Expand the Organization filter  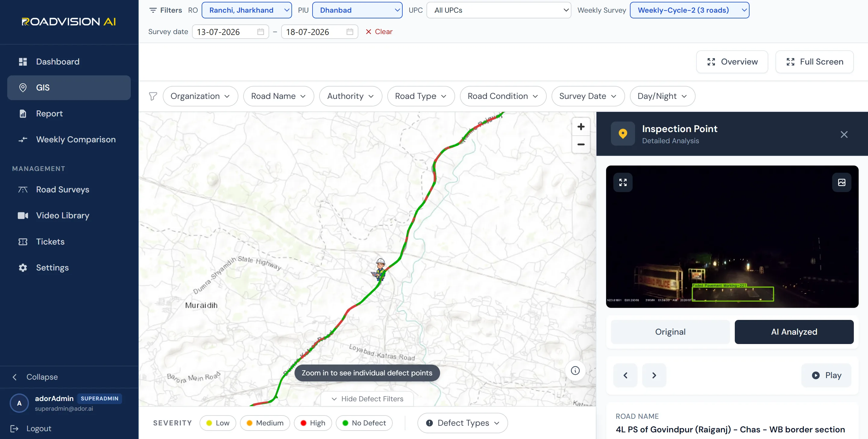tap(200, 96)
